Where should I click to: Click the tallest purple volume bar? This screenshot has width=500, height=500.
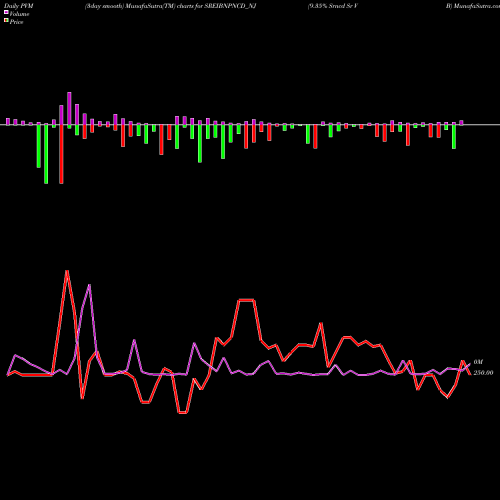pyautogui.click(x=69, y=109)
